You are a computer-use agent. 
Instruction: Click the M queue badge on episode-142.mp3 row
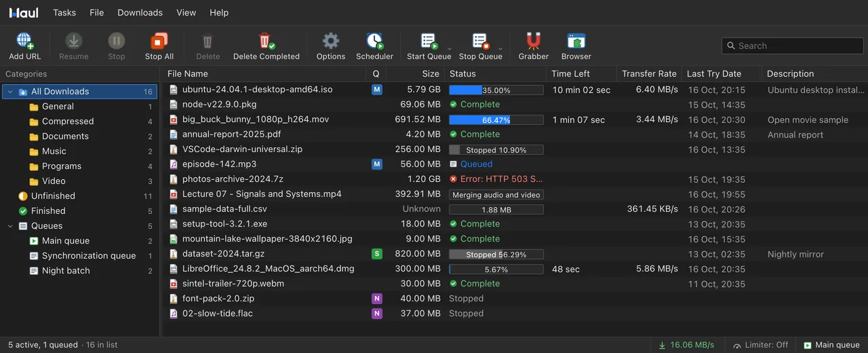(x=377, y=164)
